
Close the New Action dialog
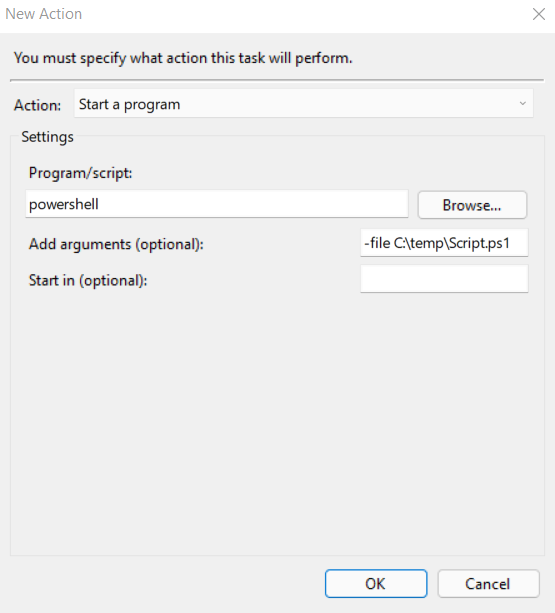[539, 14]
